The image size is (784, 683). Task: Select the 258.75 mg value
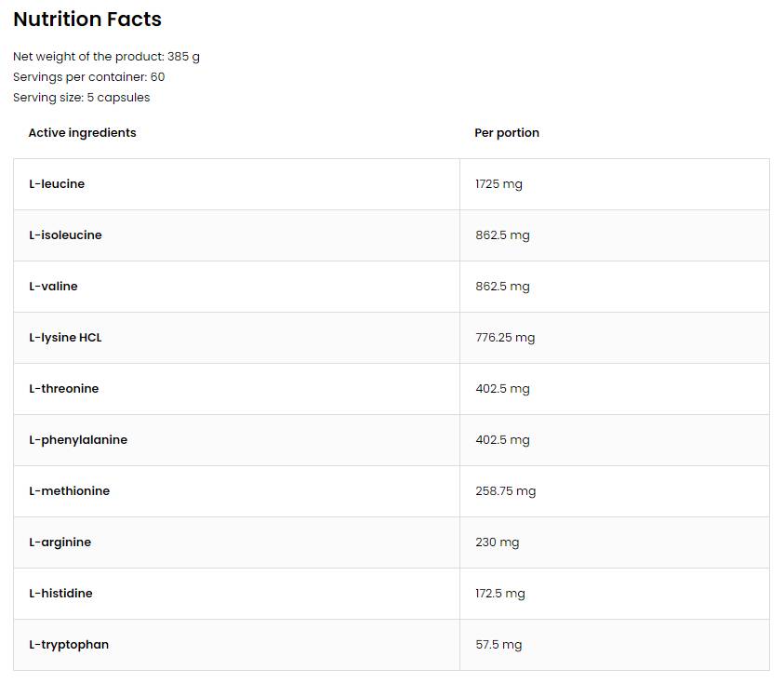[505, 491]
